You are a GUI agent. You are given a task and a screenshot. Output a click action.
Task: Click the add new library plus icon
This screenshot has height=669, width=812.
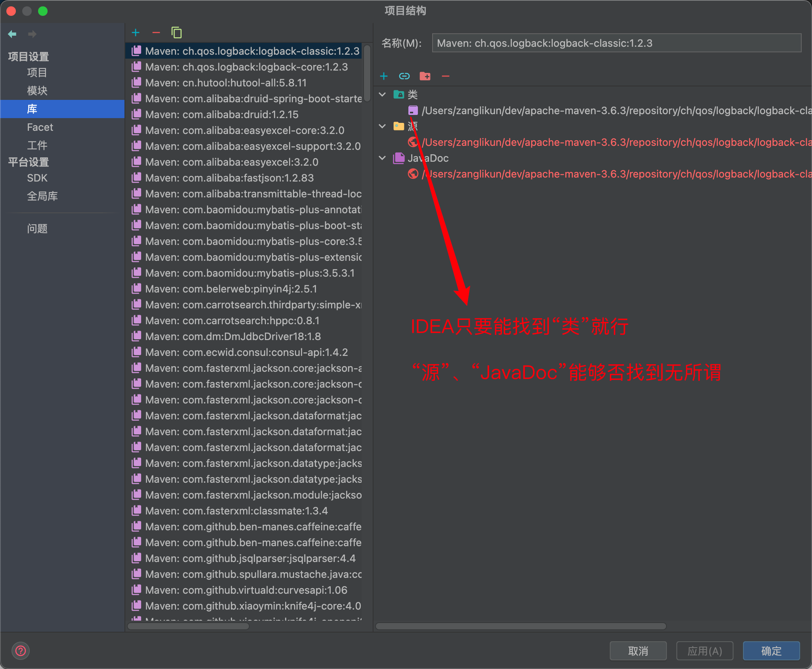136,33
